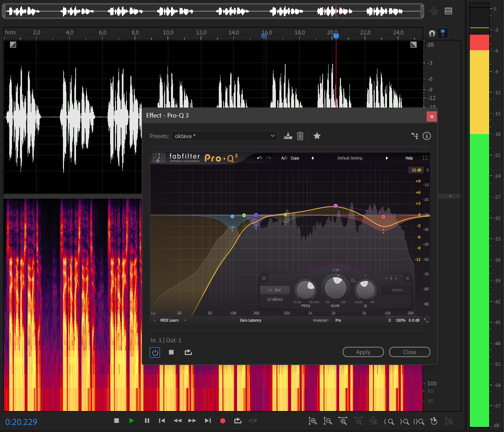This screenshot has height=432, width=504.
Task: Open the 12 dB display range menu
Action: tap(416, 170)
